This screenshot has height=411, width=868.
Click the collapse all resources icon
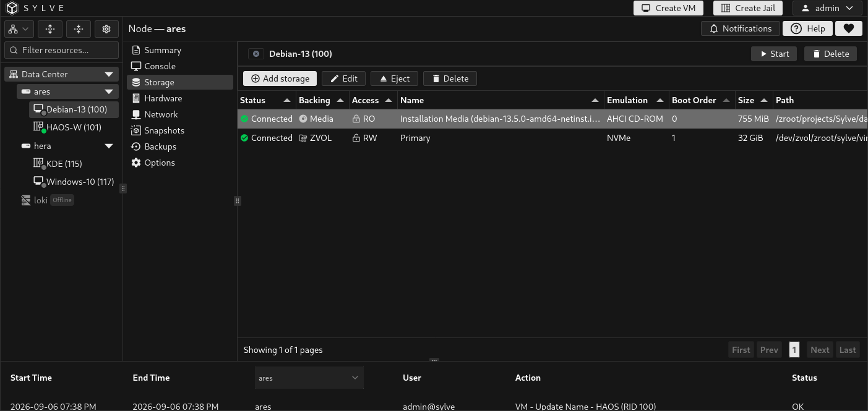coord(78,29)
